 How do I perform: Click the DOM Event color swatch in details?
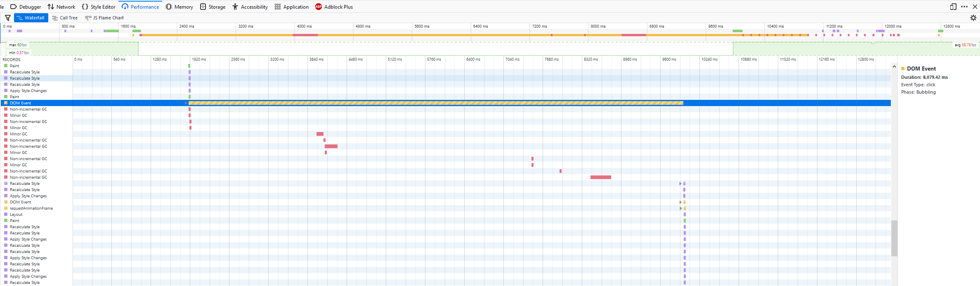[903, 69]
